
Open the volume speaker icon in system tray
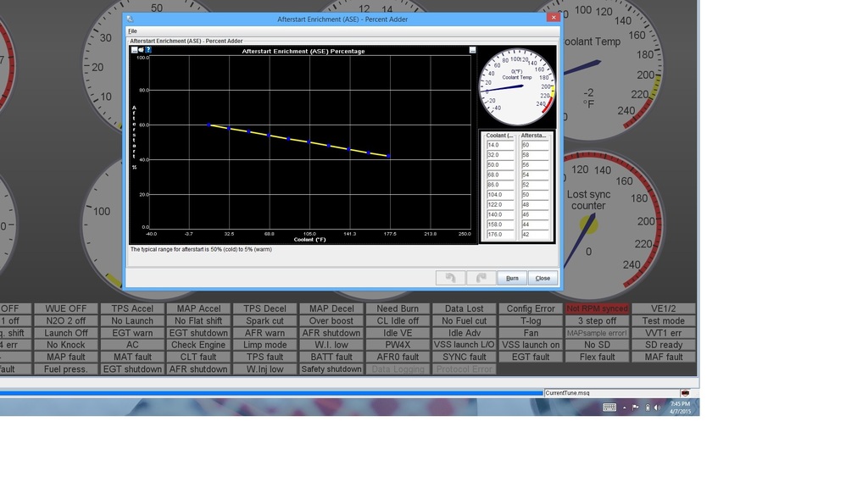658,408
